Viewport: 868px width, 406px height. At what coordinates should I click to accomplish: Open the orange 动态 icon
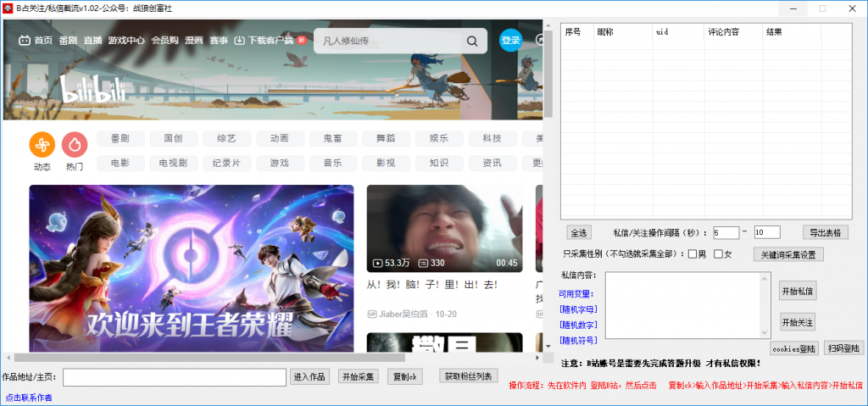pos(42,145)
